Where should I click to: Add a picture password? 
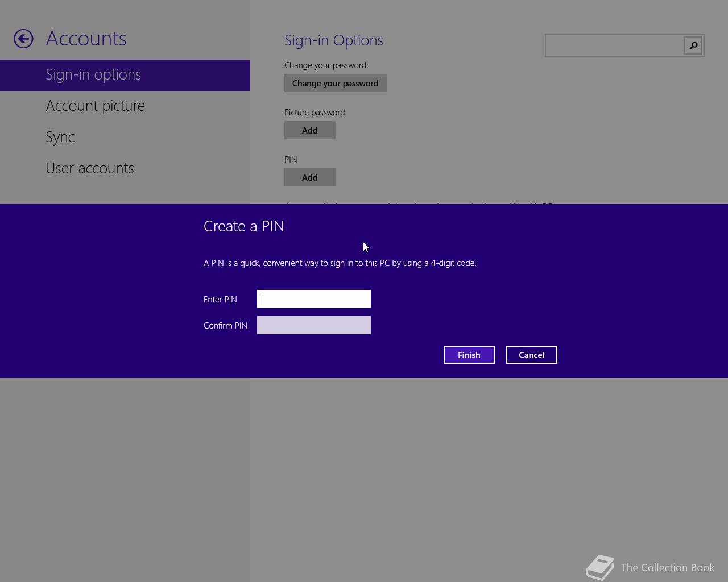tap(310, 130)
